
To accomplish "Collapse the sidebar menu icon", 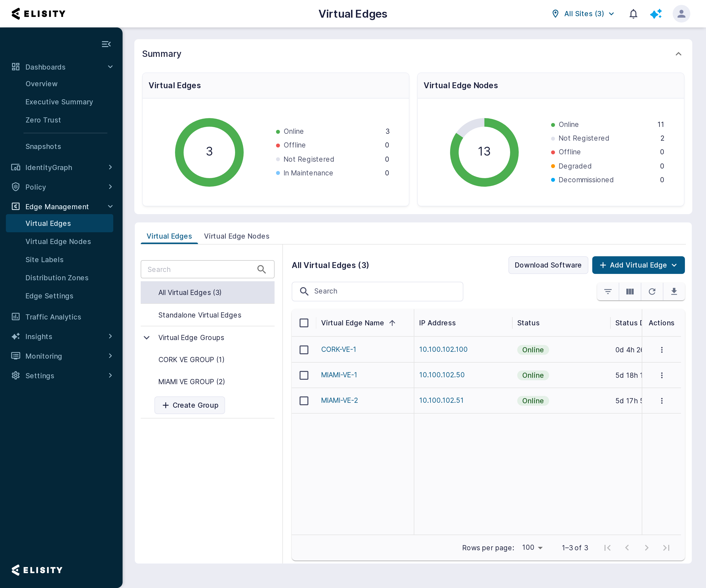I will click(x=106, y=44).
